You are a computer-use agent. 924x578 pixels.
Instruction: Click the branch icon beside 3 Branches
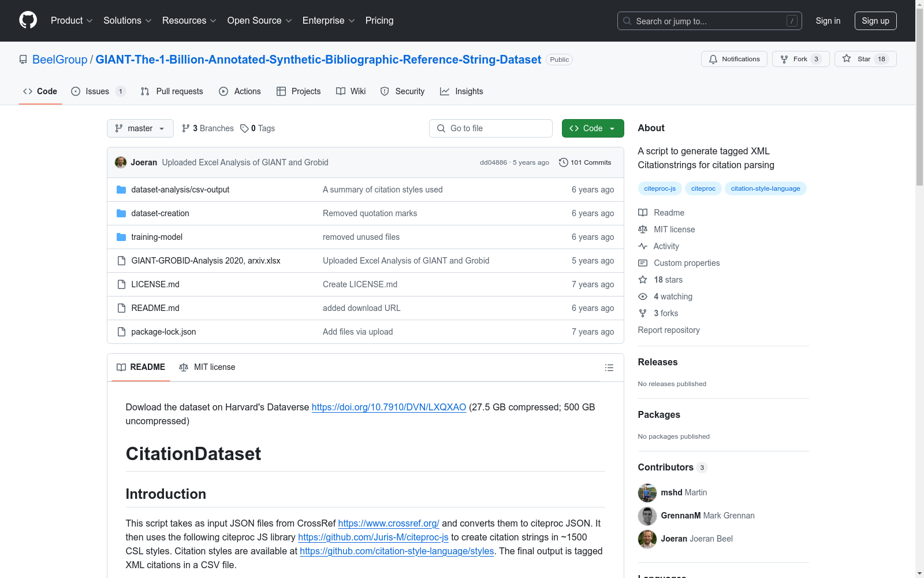[x=186, y=128]
